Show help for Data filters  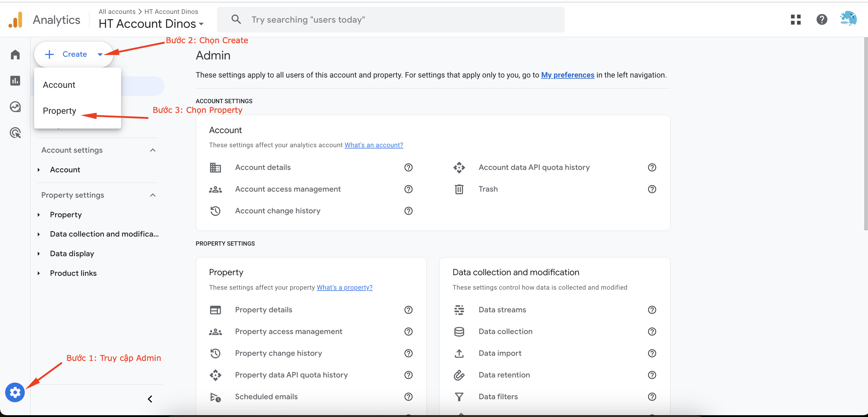coord(652,396)
